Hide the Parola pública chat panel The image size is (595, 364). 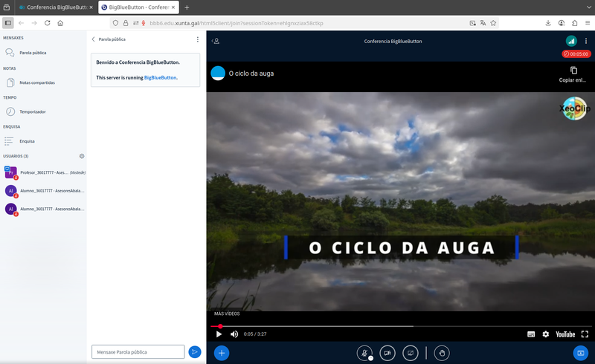pos(94,39)
